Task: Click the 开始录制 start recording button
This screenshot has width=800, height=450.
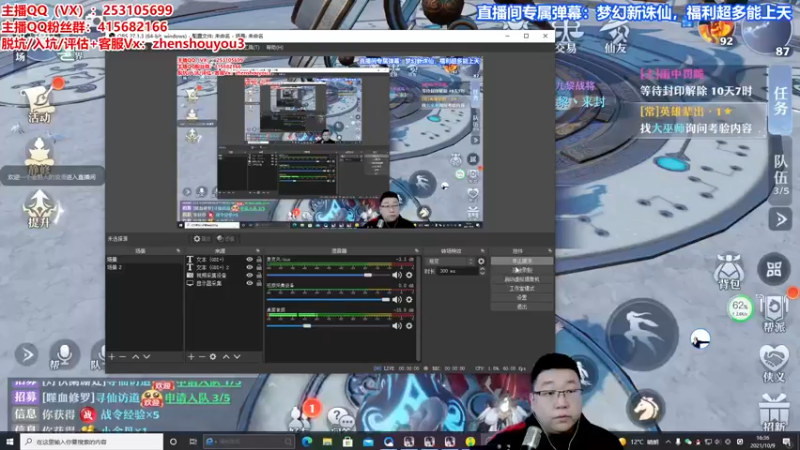Action: coord(522,270)
